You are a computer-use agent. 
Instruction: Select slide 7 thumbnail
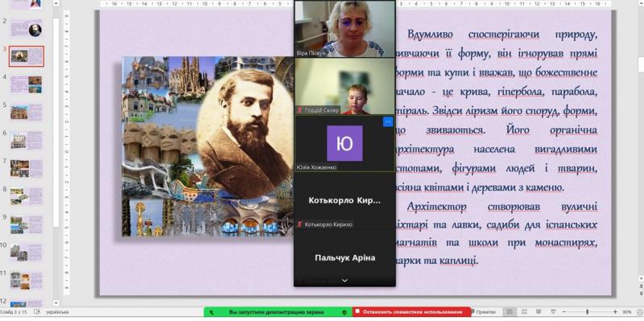27,168
